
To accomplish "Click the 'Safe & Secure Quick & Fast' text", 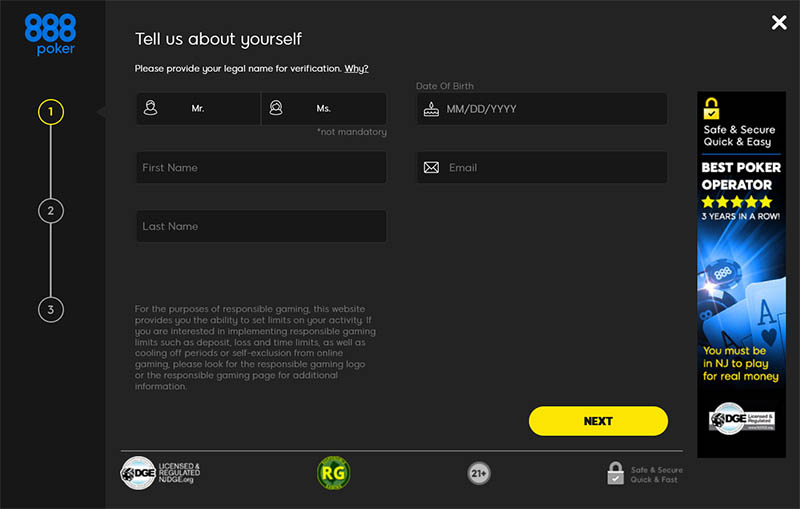I will [656, 474].
